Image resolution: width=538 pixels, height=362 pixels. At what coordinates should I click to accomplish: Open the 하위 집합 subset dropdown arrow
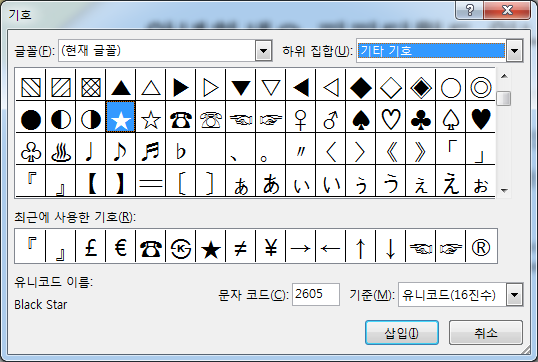click(x=514, y=51)
